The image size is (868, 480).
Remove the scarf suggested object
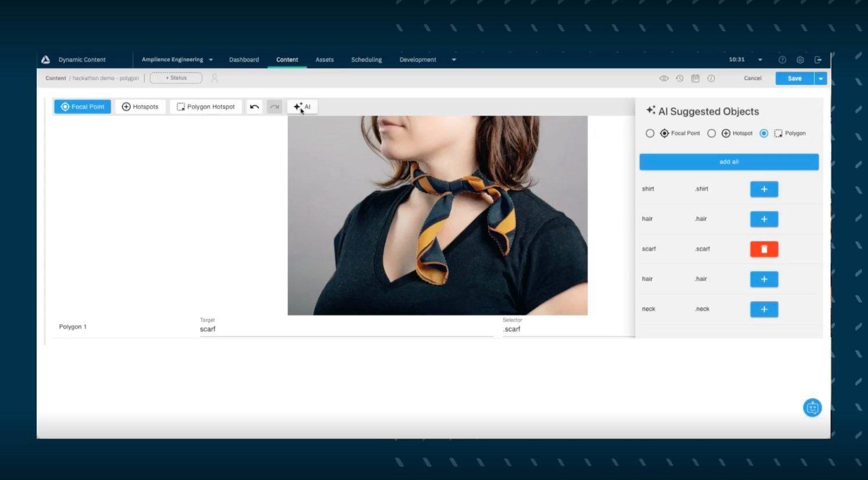764,249
